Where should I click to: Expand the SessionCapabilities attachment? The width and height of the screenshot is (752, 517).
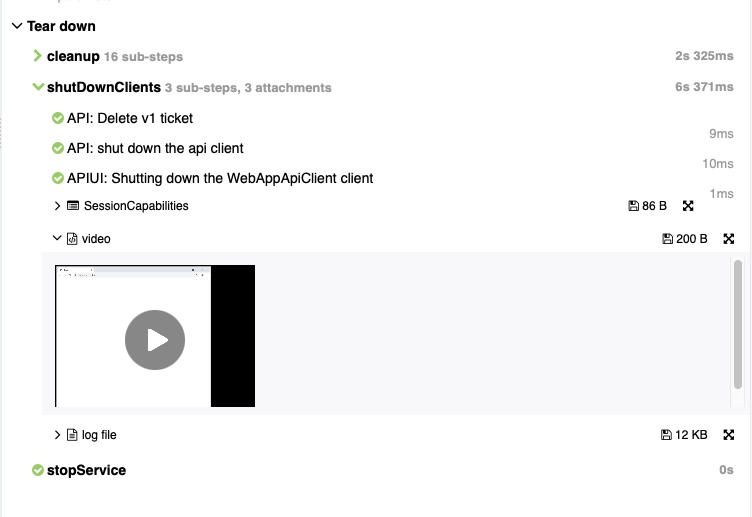coord(57,206)
